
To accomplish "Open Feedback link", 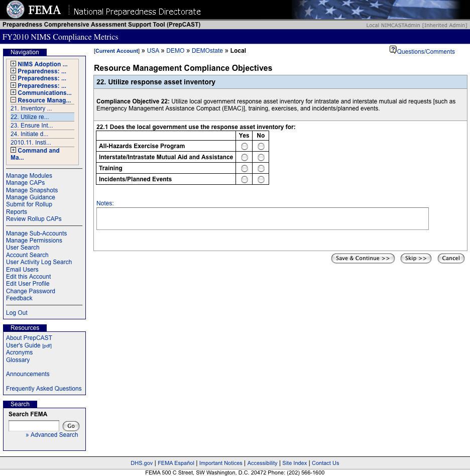I will point(19,298).
